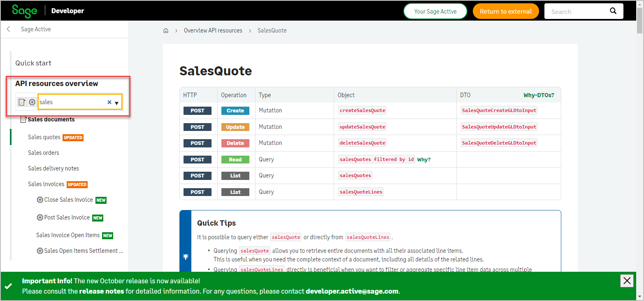
Task: Open Sales Invoice Open Items entry
Action: [x=68, y=235]
